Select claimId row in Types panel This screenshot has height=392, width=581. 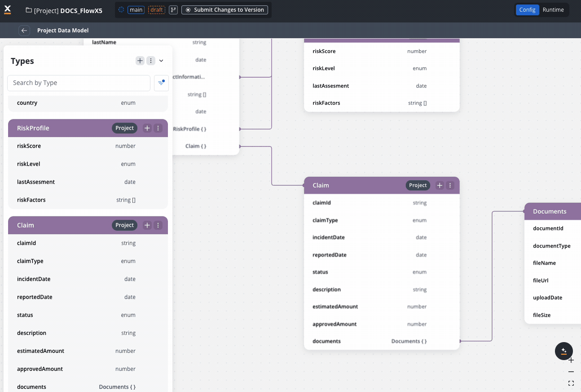[x=88, y=243]
